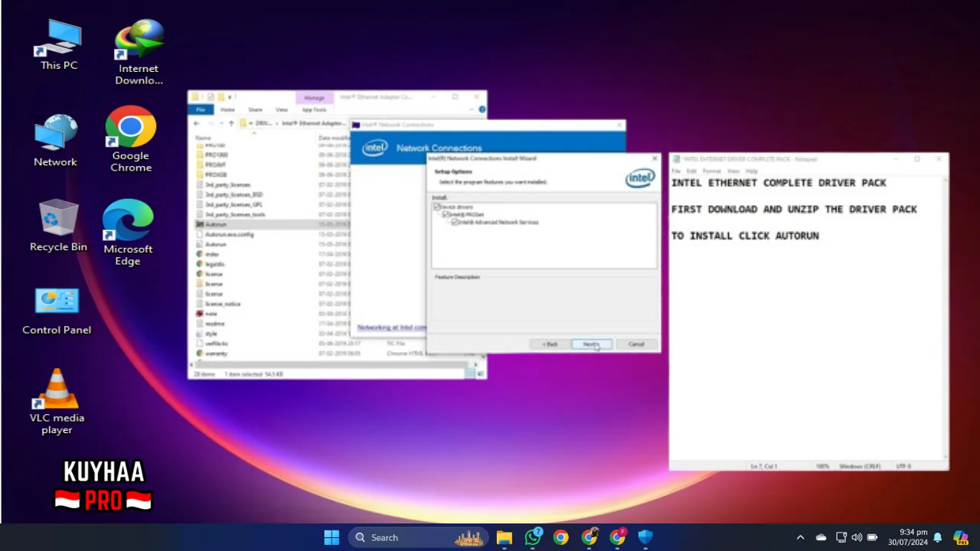
Task: Open the Recycle Bin
Action: pyautogui.click(x=58, y=226)
